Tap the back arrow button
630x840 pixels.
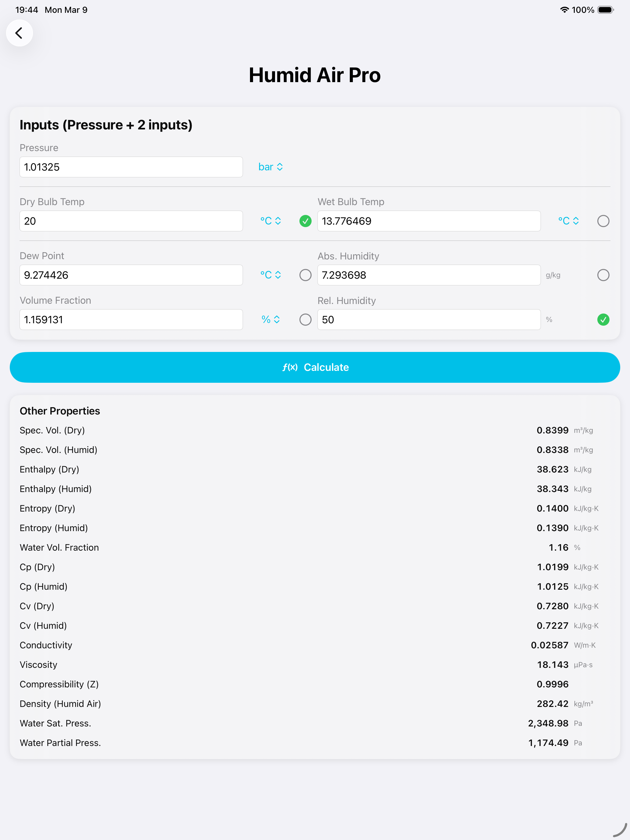tap(19, 33)
